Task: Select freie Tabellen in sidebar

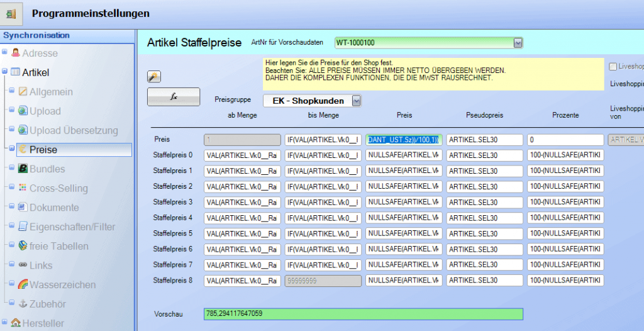Action: [x=58, y=246]
